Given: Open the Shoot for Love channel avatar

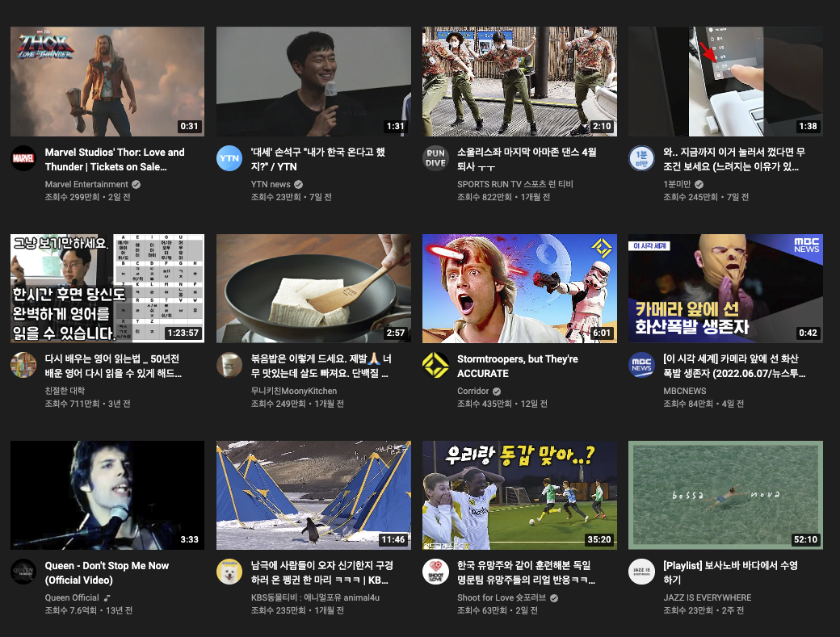Looking at the screenshot, I should (435, 572).
